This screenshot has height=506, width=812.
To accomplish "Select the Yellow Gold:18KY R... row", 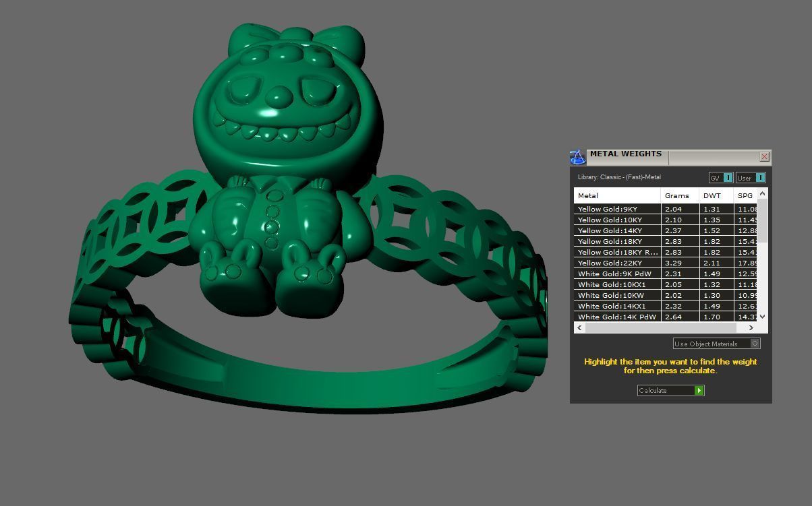I will [x=666, y=252].
